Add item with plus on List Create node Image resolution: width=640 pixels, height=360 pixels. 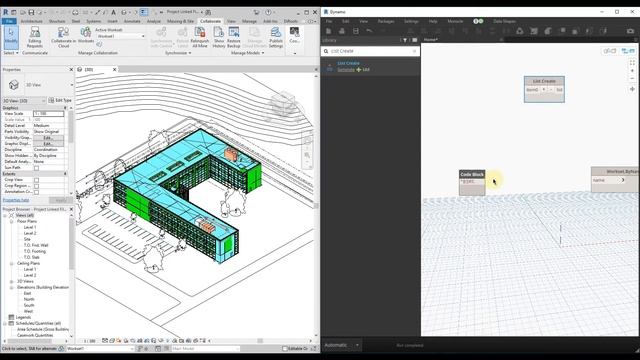[x=544, y=90]
